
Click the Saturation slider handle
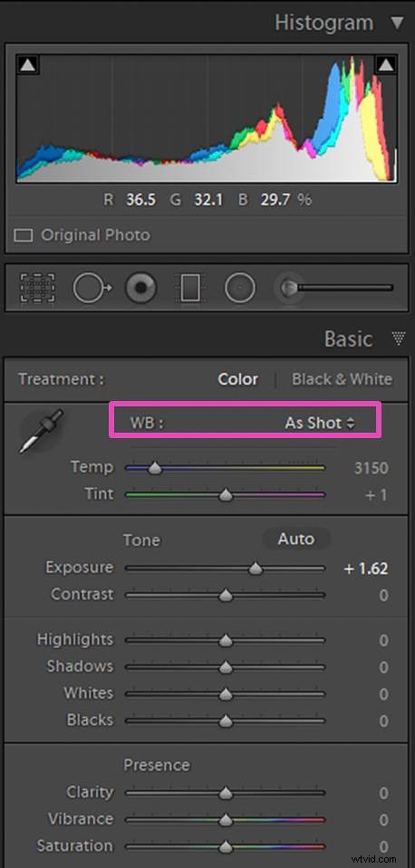225,847
